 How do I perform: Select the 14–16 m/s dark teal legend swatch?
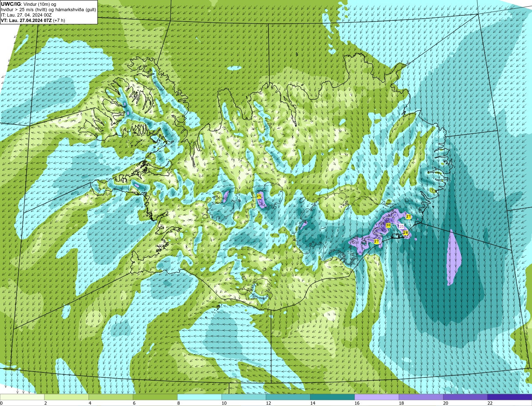(x=332, y=397)
